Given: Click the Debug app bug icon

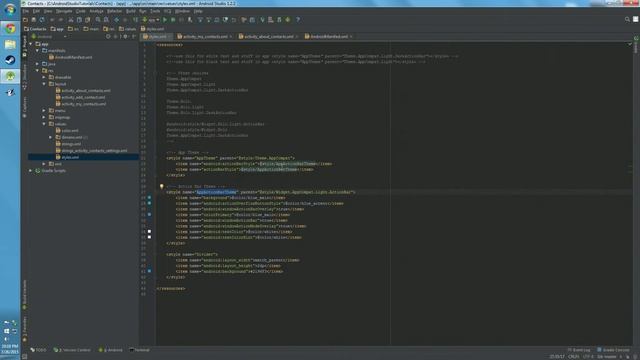Looking at the screenshot, I should tap(173, 20).
